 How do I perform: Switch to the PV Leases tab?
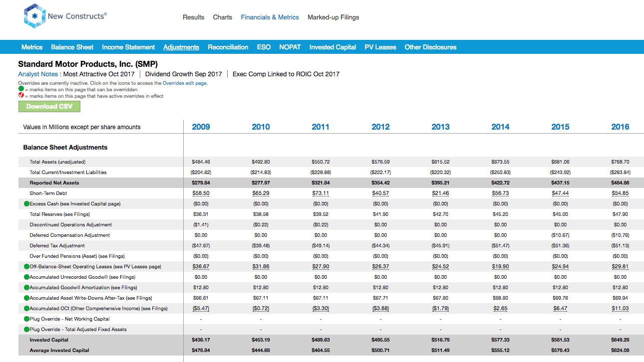coord(380,47)
